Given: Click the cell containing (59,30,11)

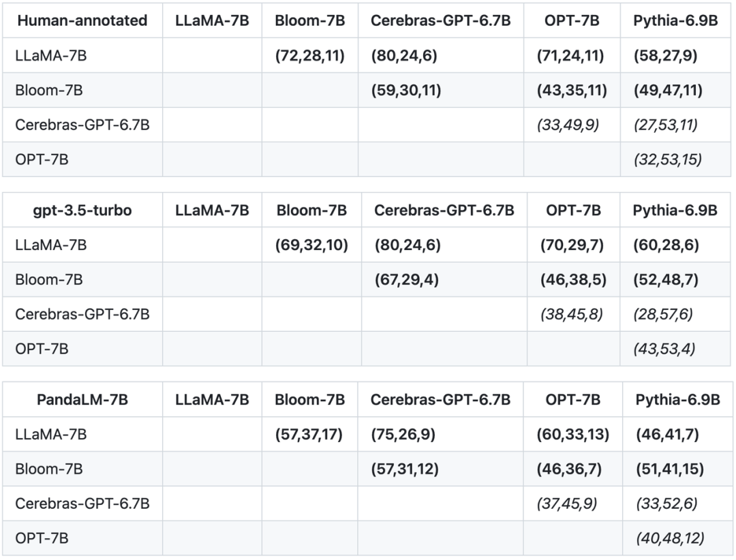Looking at the screenshot, I should [407, 91].
